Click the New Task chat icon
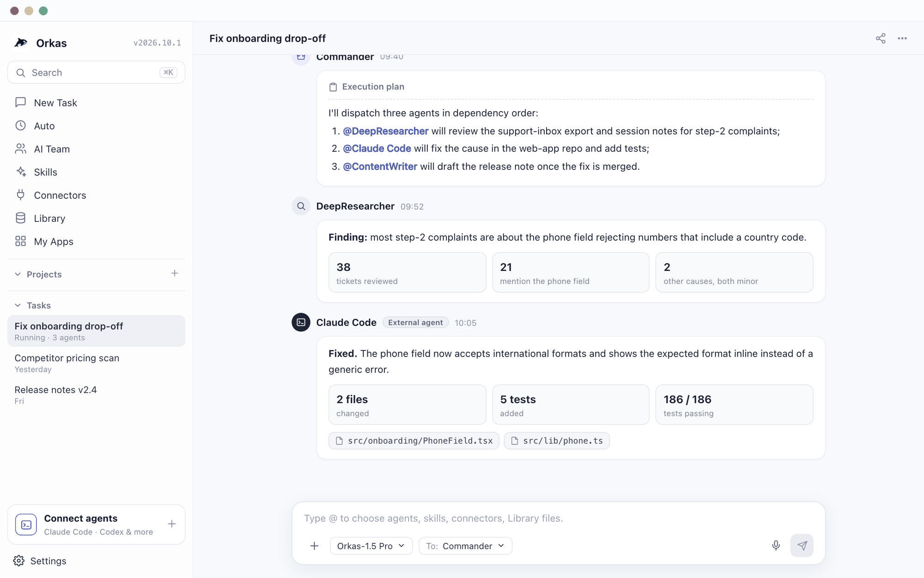 tap(20, 102)
